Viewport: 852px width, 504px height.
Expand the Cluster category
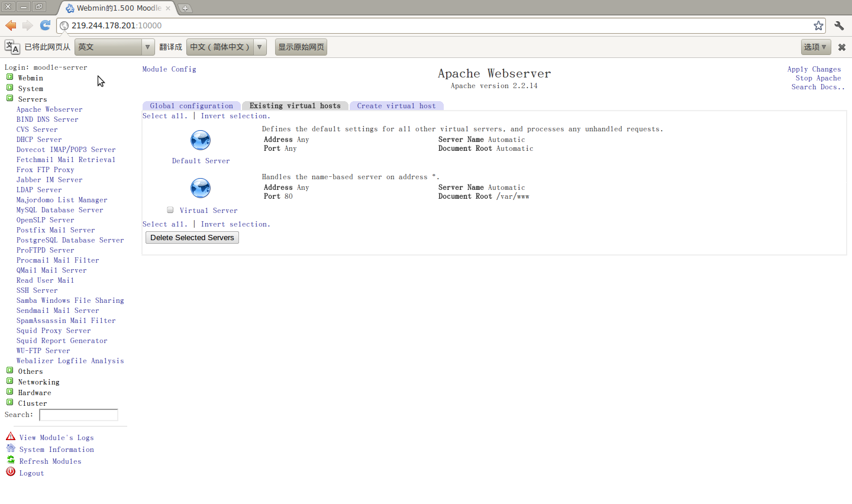[x=10, y=403]
